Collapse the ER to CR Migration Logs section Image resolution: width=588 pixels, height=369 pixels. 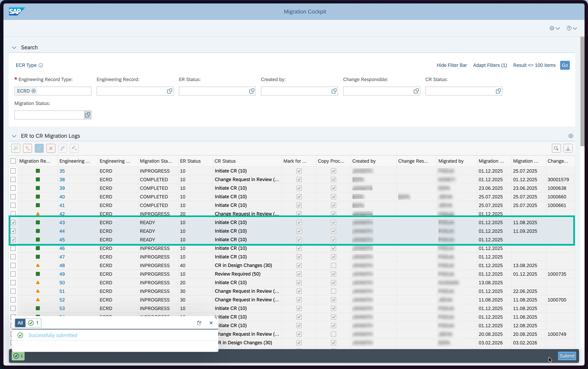click(x=14, y=136)
